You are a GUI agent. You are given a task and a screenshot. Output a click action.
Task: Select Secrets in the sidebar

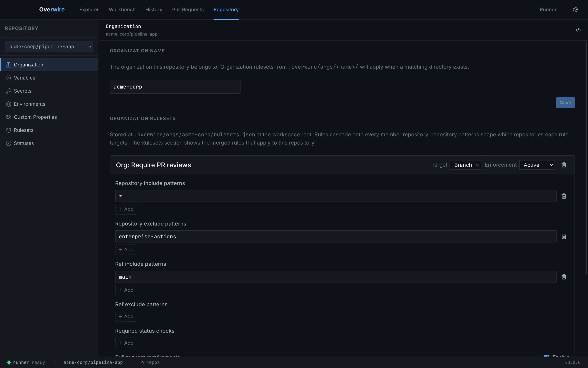point(49,91)
